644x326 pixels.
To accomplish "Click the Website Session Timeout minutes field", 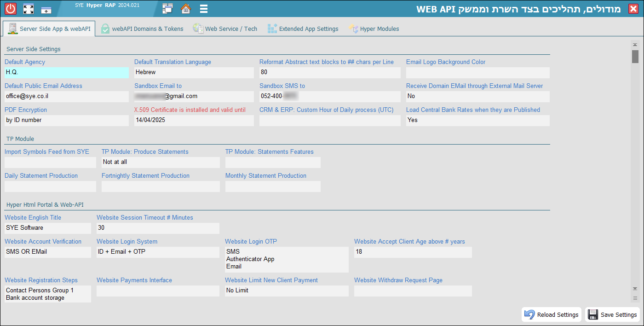I will [x=158, y=228].
